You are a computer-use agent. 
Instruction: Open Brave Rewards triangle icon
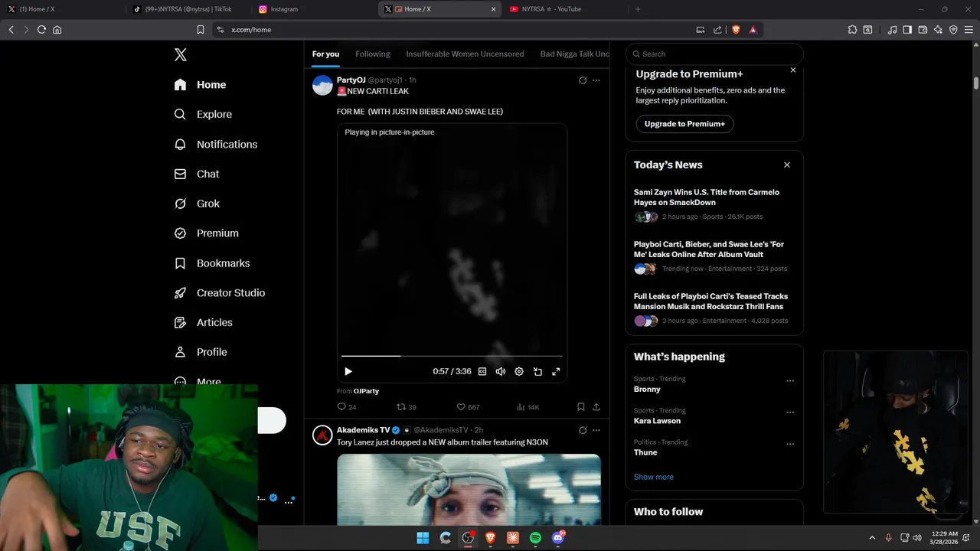753,30
